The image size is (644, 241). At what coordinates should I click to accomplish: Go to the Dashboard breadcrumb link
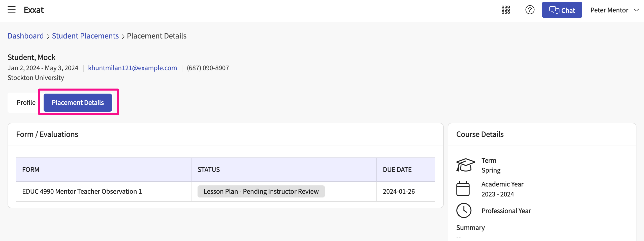pyautogui.click(x=26, y=36)
